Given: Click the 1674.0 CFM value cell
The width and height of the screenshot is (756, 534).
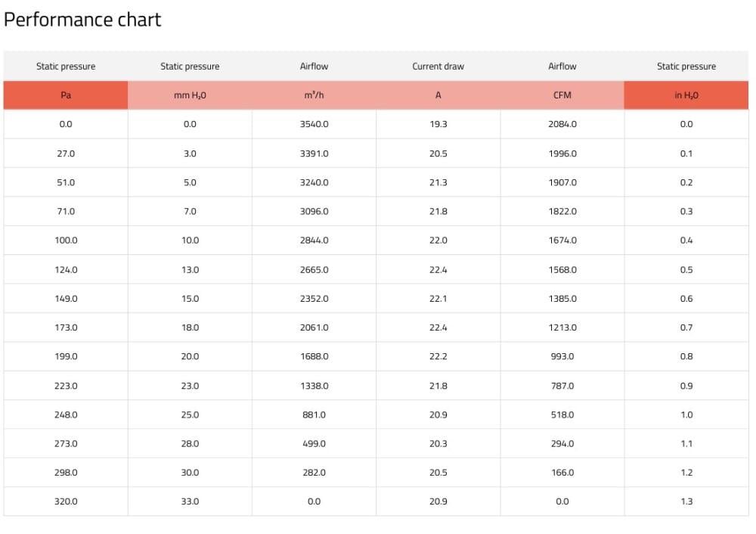Looking at the screenshot, I should click(x=562, y=241).
